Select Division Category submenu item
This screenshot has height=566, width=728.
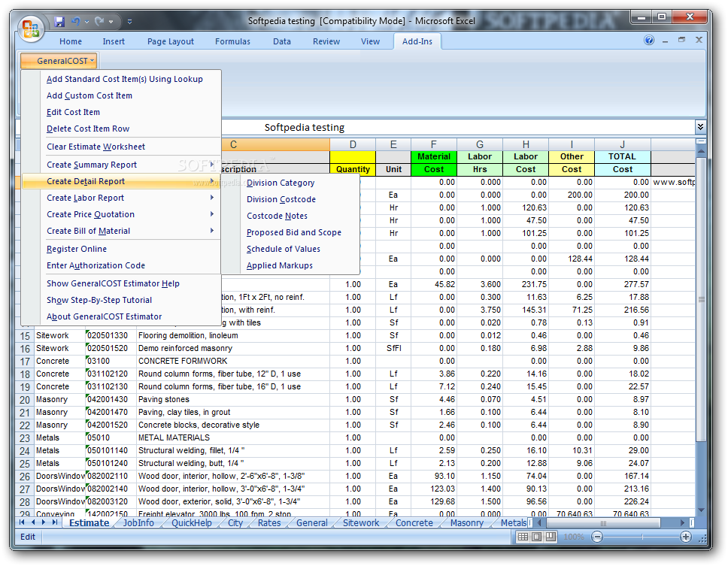pyautogui.click(x=281, y=183)
